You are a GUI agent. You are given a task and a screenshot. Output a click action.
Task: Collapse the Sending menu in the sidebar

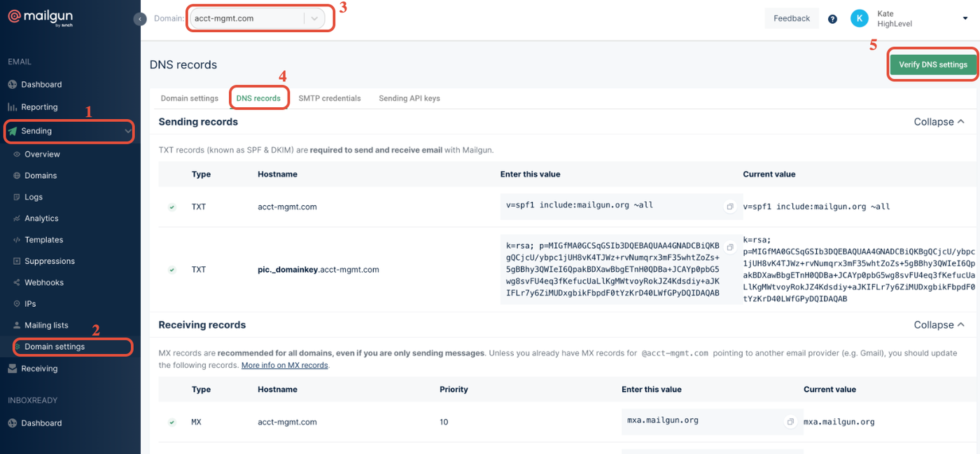[127, 131]
